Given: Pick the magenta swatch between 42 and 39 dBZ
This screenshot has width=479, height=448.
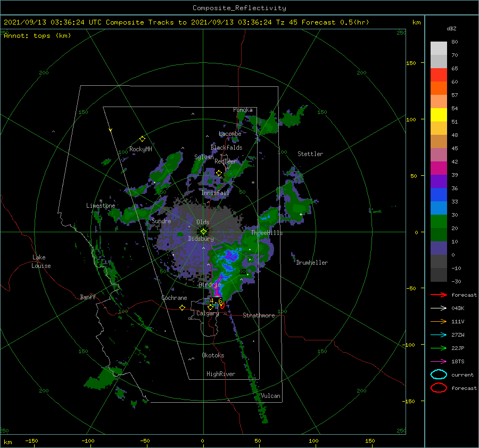Looking at the screenshot, I should pos(439,168).
